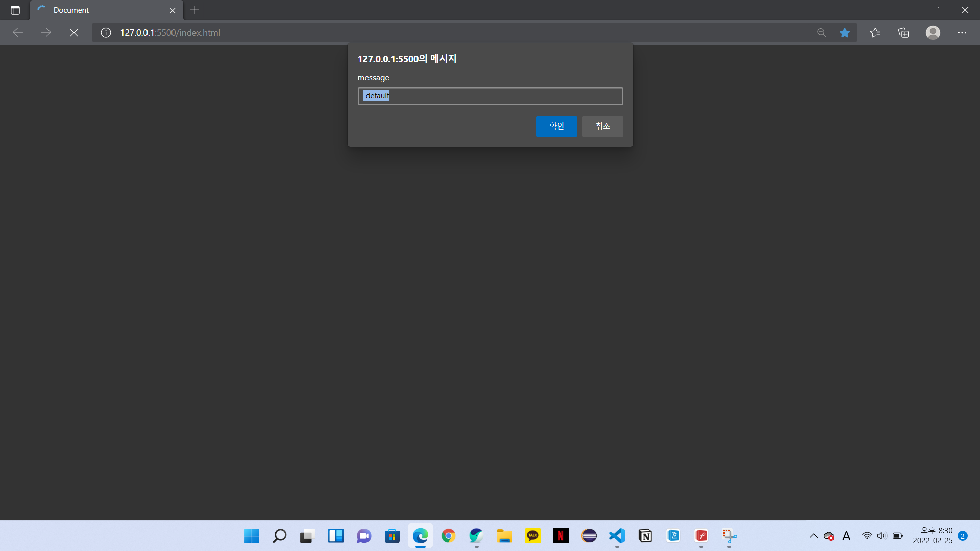Close the Document tab
Viewport: 980px width, 551px height.
point(173,10)
